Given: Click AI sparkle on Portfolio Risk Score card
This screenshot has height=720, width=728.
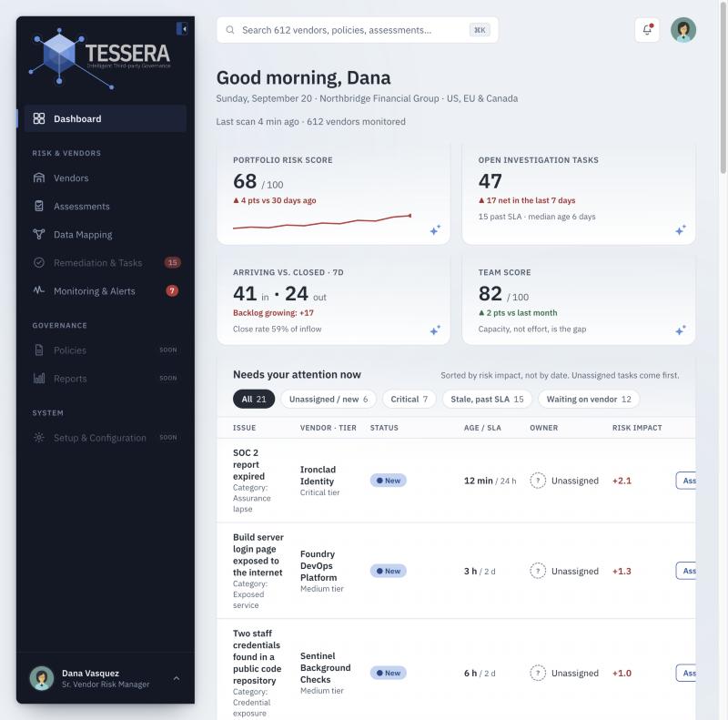Looking at the screenshot, I should tap(435, 229).
